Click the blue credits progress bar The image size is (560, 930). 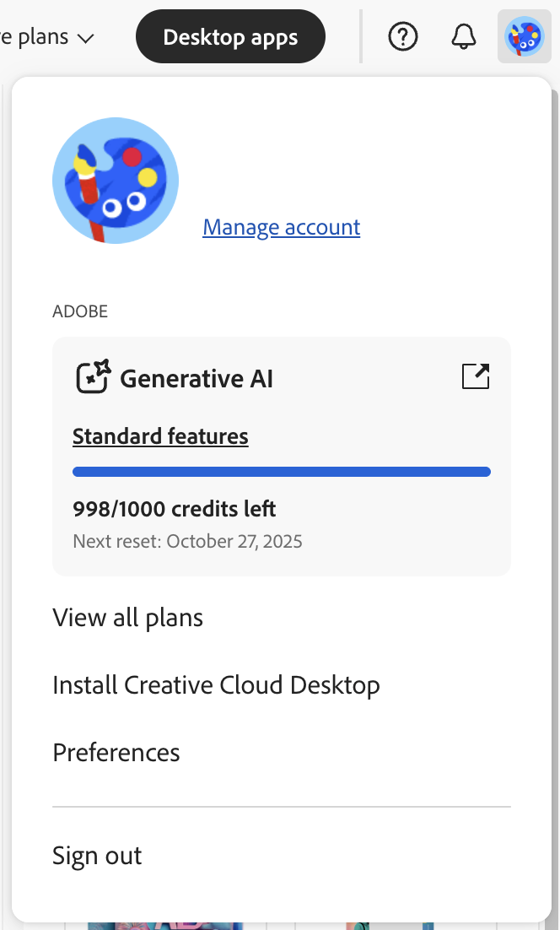click(281, 472)
